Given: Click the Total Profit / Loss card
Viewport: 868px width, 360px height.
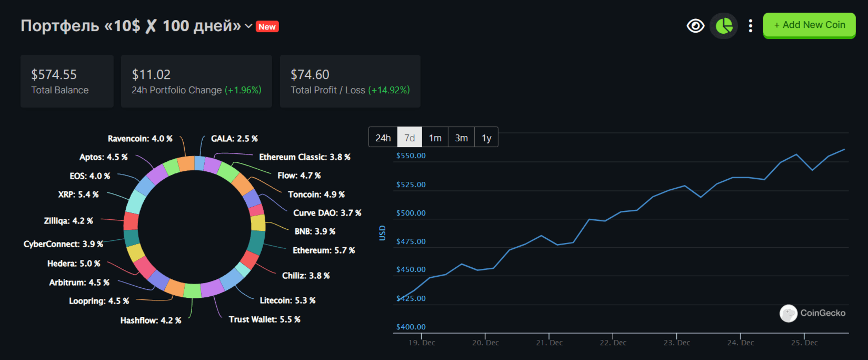Looking at the screenshot, I should click(x=350, y=81).
